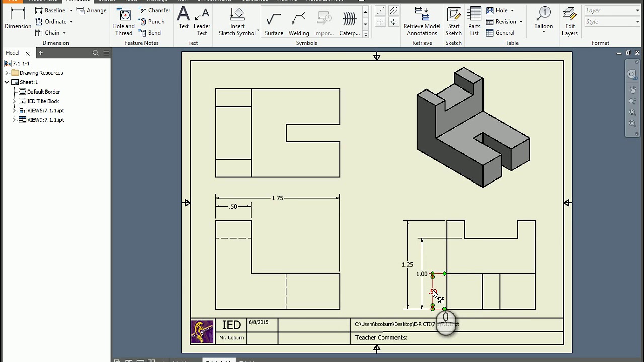Click the Pan hand in navigation bar

click(x=632, y=89)
